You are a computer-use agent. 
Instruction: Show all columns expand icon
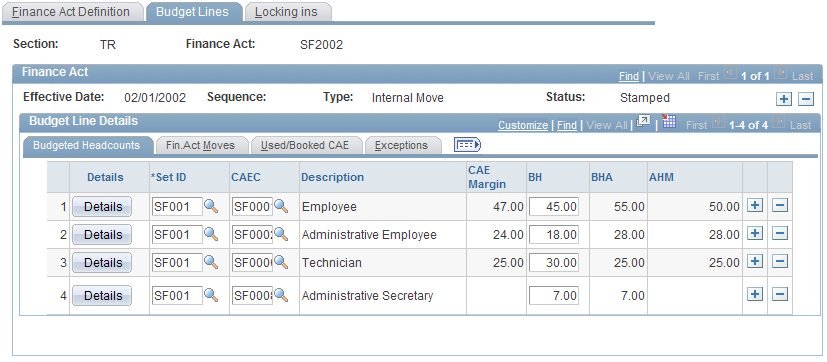pos(467,145)
